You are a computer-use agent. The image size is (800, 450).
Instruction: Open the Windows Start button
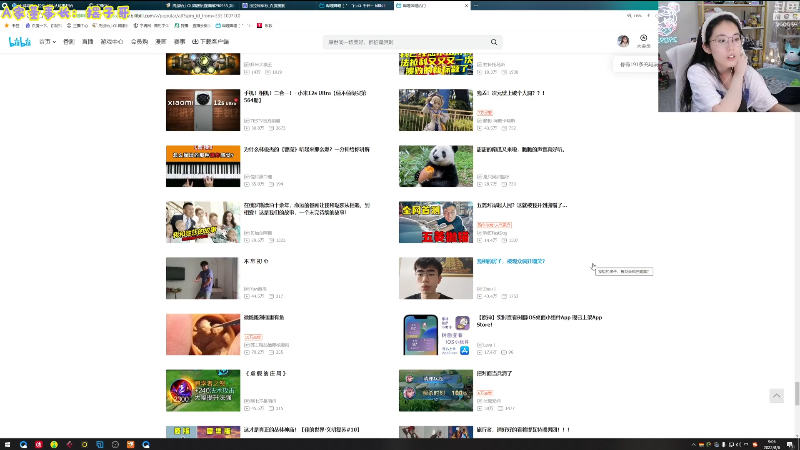pos(7,444)
